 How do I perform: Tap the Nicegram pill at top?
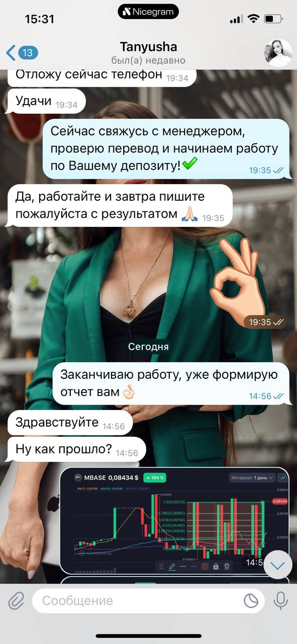pos(149,12)
